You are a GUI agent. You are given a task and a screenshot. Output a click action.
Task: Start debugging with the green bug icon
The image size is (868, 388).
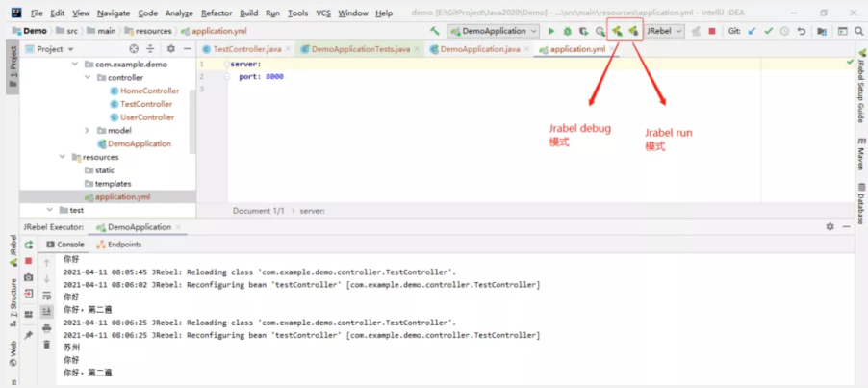pyautogui.click(x=567, y=31)
